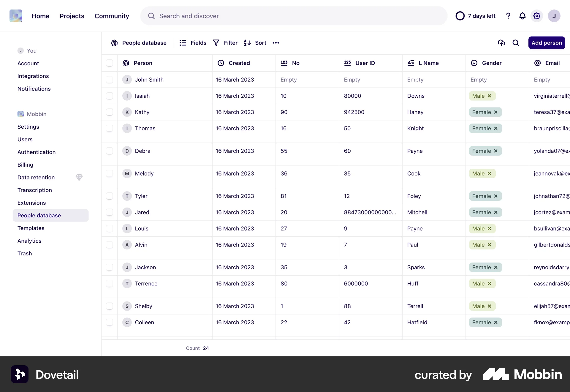Image resolution: width=570 pixels, height=392 pixels.
Task: Open the Templates section in sidebar
Action: [31, 228]
